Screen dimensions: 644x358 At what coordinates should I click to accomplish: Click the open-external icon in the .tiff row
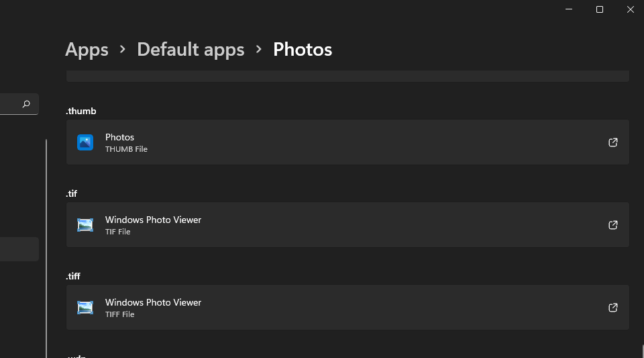pos(612,308)
